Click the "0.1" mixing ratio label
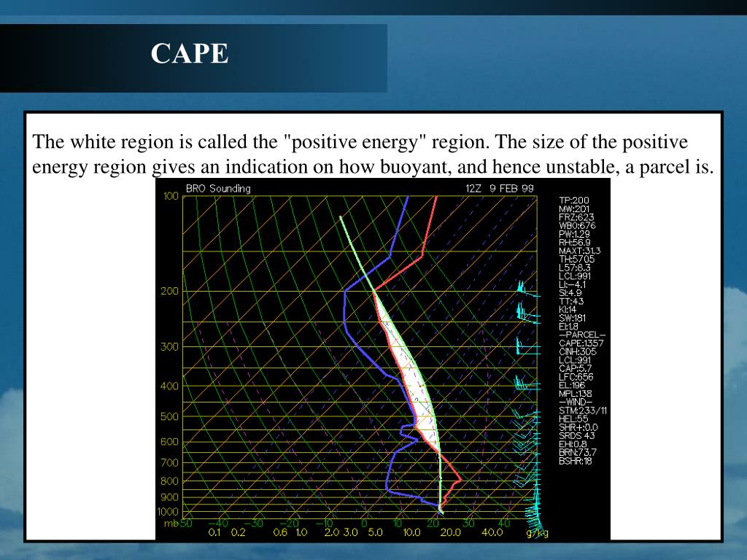 (x=215, y=532)
